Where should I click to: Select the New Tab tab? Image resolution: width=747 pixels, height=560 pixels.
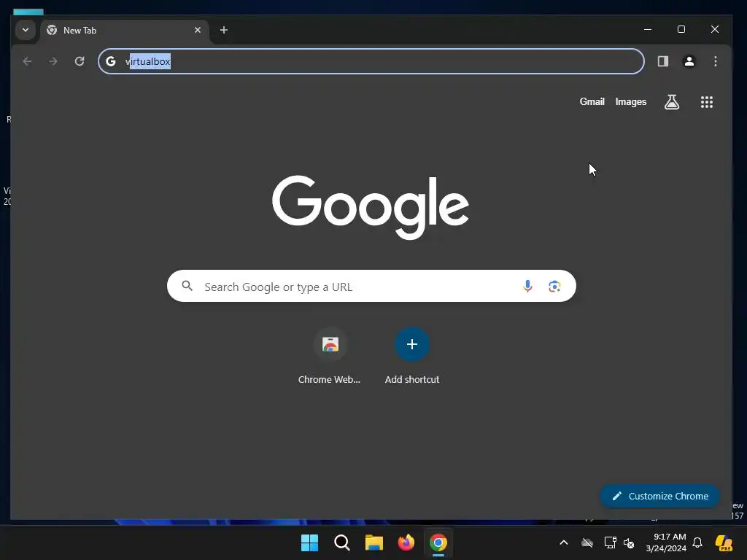coord(125,31)
